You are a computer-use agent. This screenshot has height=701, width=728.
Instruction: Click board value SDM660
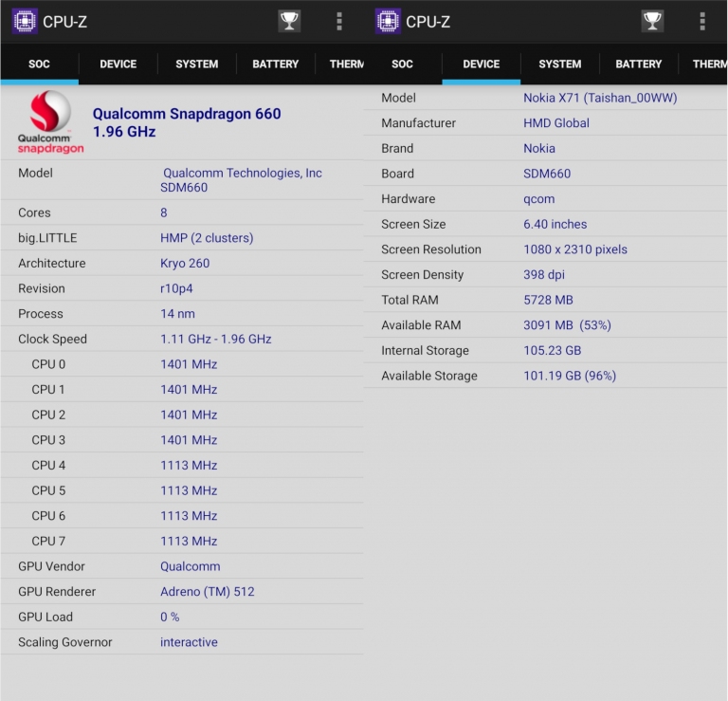click(x=547, y=174)
